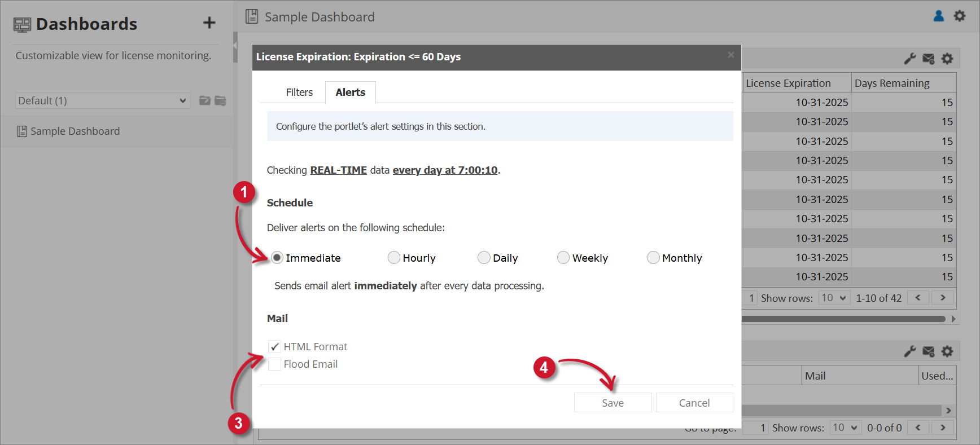Uncheck the HTML Format checkbox

pos(274,346)
